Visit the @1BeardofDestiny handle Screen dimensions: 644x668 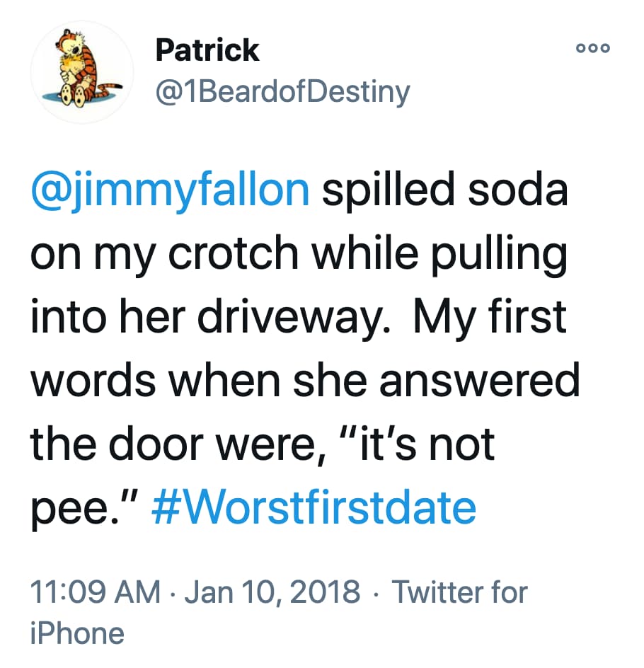point(283,93)
